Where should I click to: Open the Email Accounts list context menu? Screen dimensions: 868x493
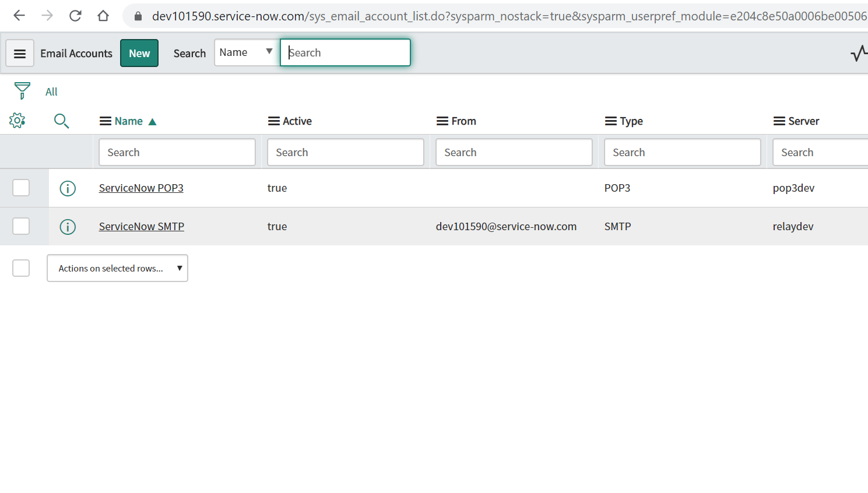point(20,54)
